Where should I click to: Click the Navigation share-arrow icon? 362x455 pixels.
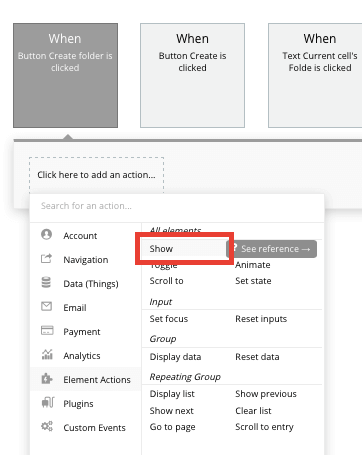(46, 258)
